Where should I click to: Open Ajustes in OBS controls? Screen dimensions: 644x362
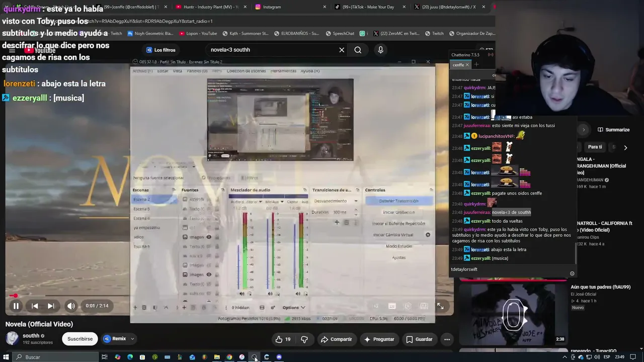[398, 257]
